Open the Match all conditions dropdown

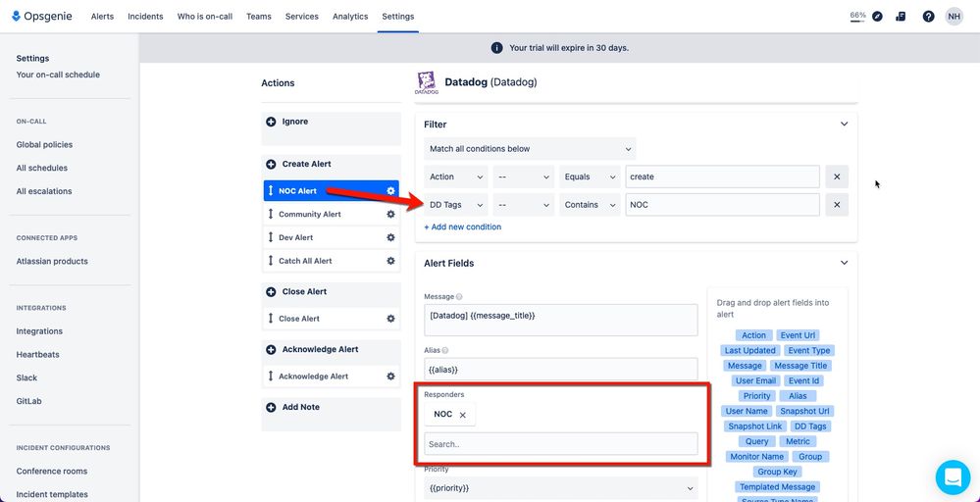point(530,149)
